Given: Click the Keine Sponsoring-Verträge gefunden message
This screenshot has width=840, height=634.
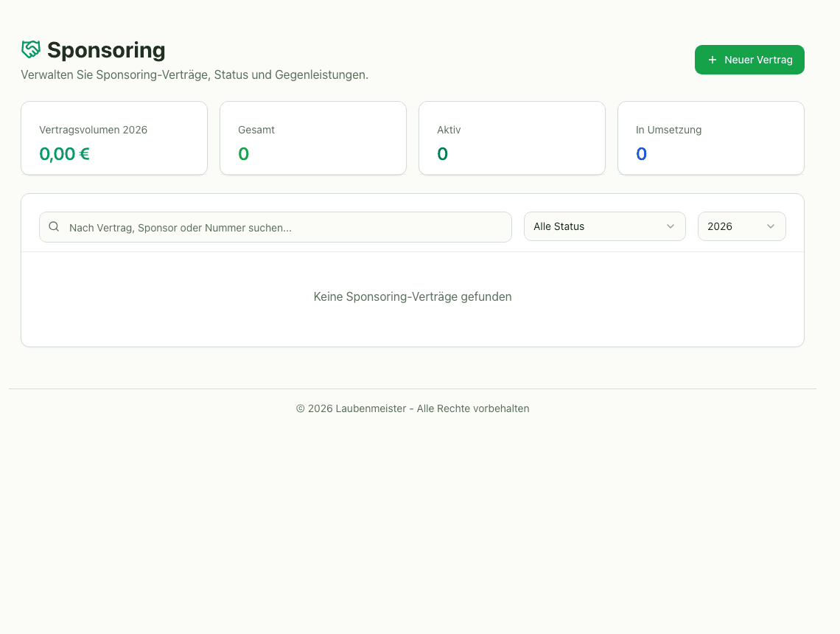Looking at the screenshot, I should pyautogui.click(x=413, y=296).
